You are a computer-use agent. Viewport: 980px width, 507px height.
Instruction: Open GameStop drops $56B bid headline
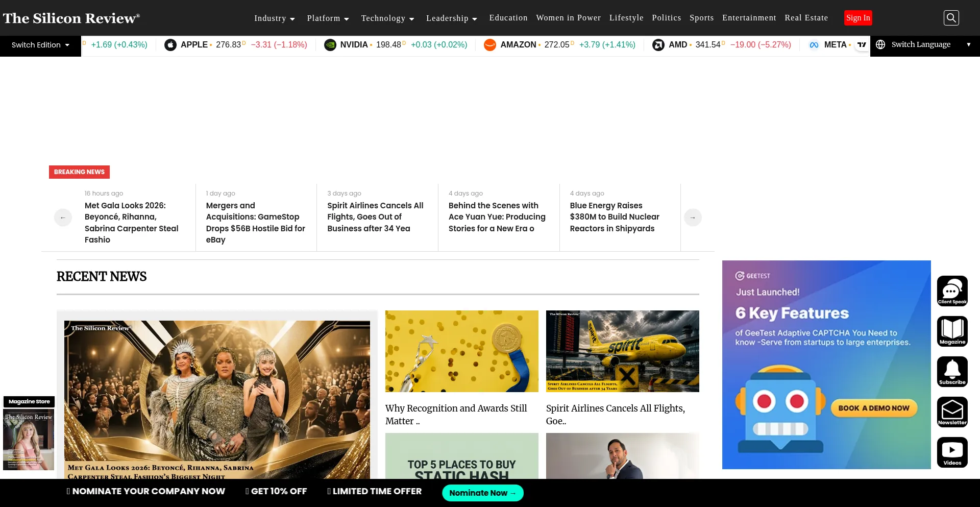pos(256,223)
